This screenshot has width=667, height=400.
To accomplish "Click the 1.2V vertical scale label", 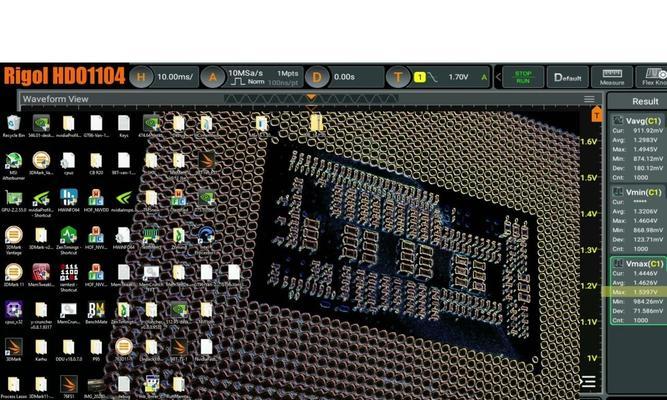I will tap(589, 286).
